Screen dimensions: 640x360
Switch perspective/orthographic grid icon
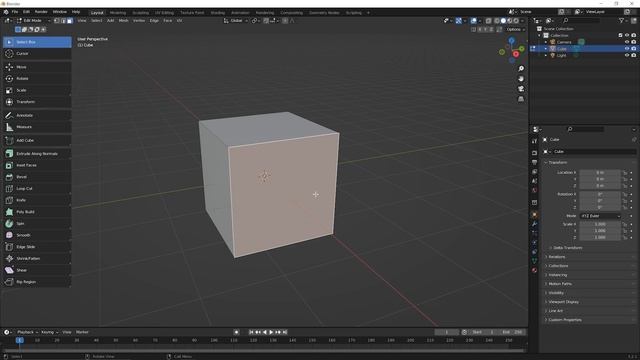pos(521,99)
